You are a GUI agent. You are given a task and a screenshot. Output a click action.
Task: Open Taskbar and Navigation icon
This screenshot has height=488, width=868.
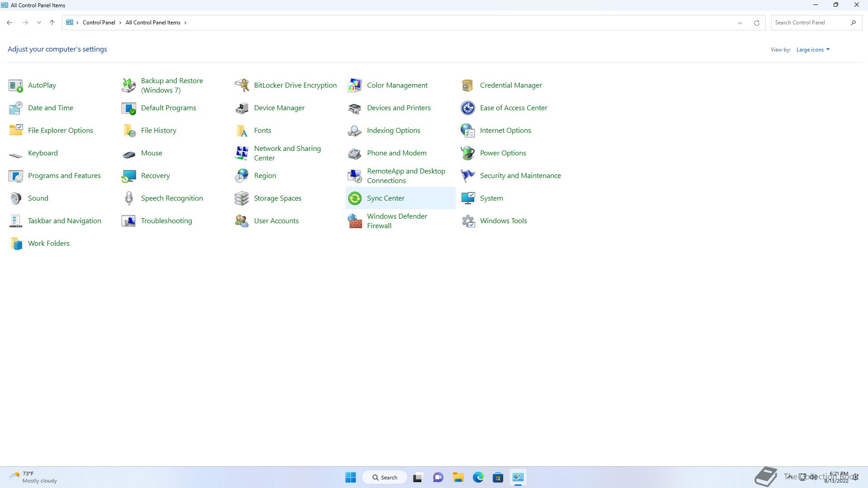(16, 221)
